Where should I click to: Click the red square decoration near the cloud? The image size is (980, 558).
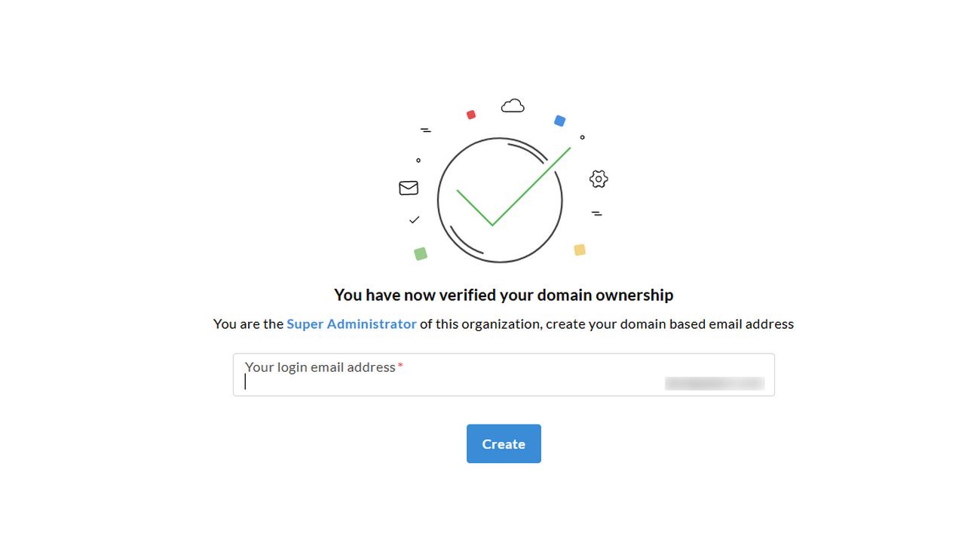coord(471,115)
